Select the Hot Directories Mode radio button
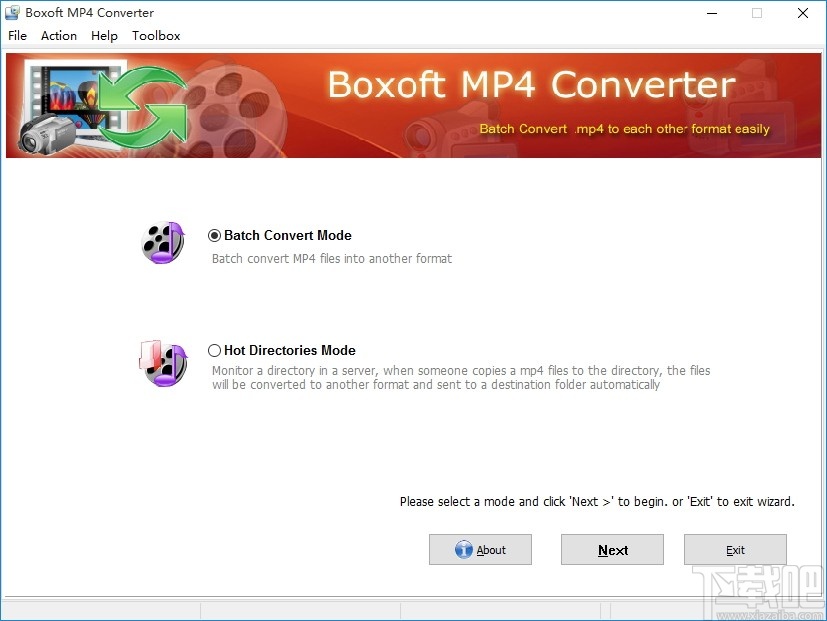The width and height of the screenshot is (827, 621). [x=214, y=350]
